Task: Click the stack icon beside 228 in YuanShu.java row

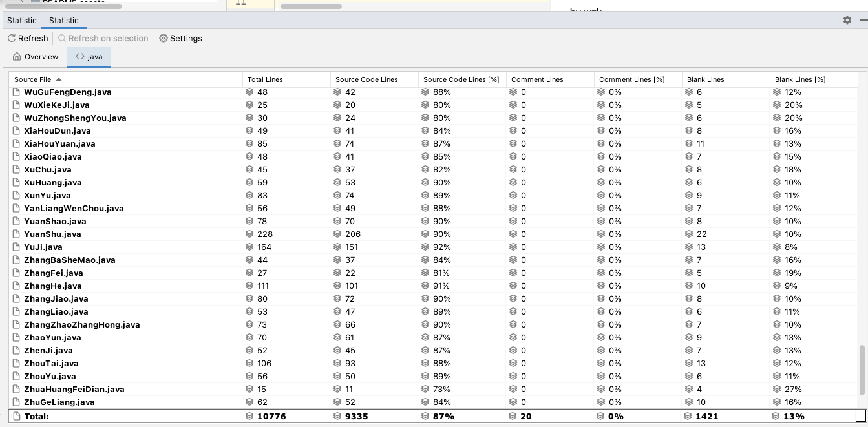Action: 249,234
